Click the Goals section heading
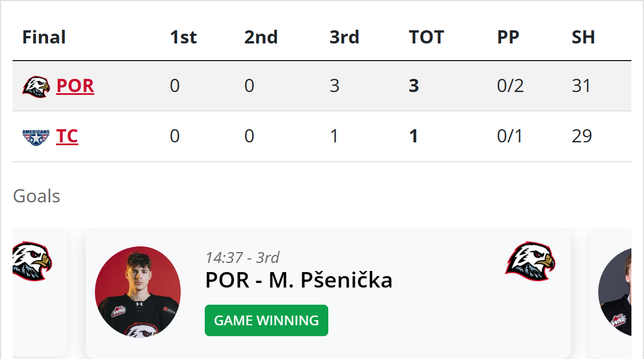 pos(37,196)
